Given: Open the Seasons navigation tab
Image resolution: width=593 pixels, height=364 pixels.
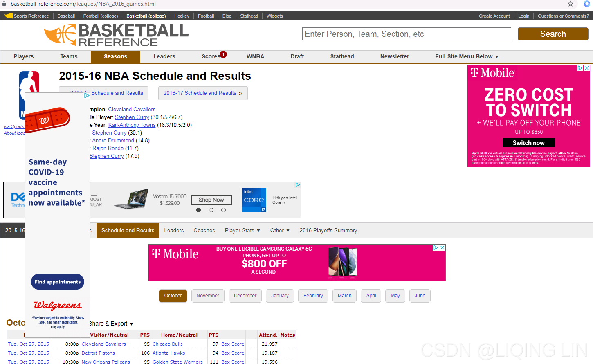Looking at the screenshot, I should (115, 57).
